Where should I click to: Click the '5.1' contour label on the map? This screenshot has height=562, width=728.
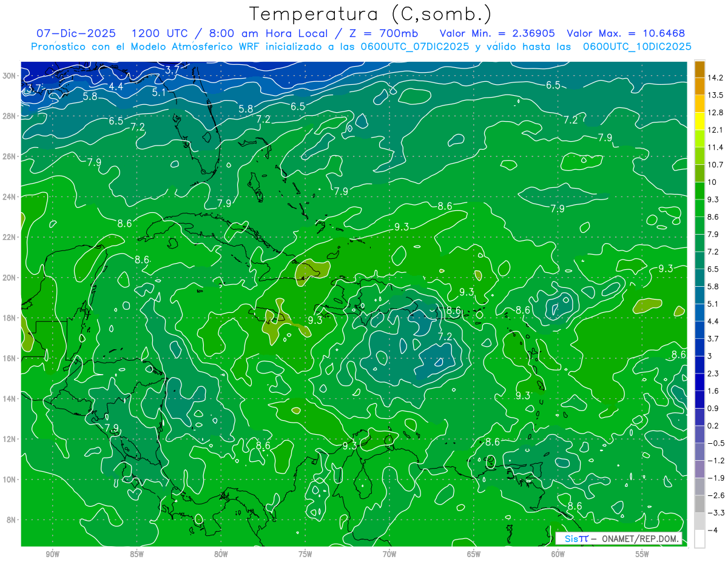click(x=159, y=93)
